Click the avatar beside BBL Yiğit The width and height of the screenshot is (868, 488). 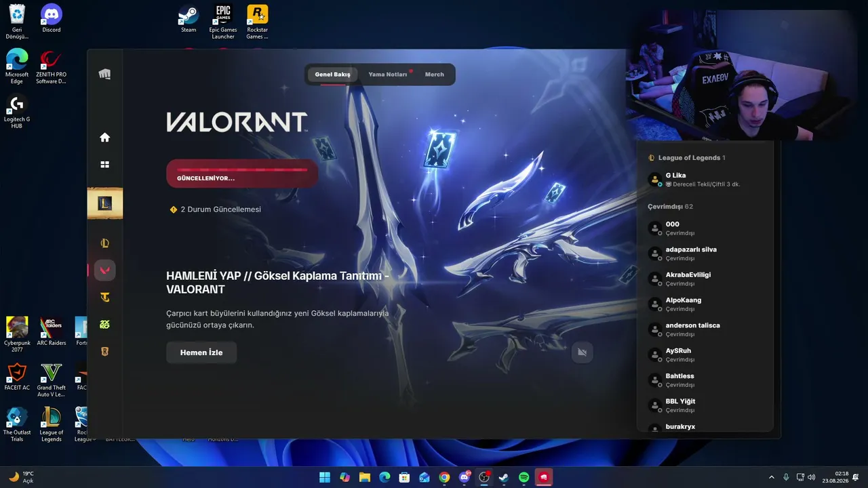click(x=654, y=405)
